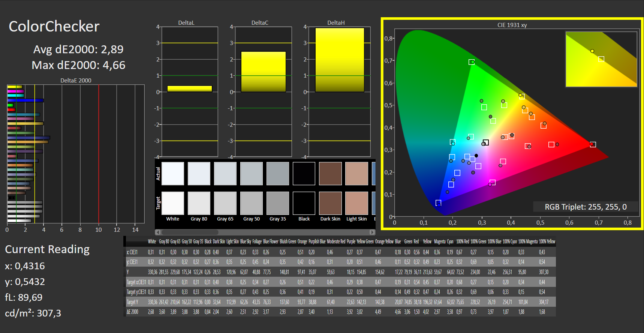The height and width of the screenshot is (333, 644).
Task: Click the Gray 80 column header in data table
Action: pyautogui.click(x=164, y=241)
